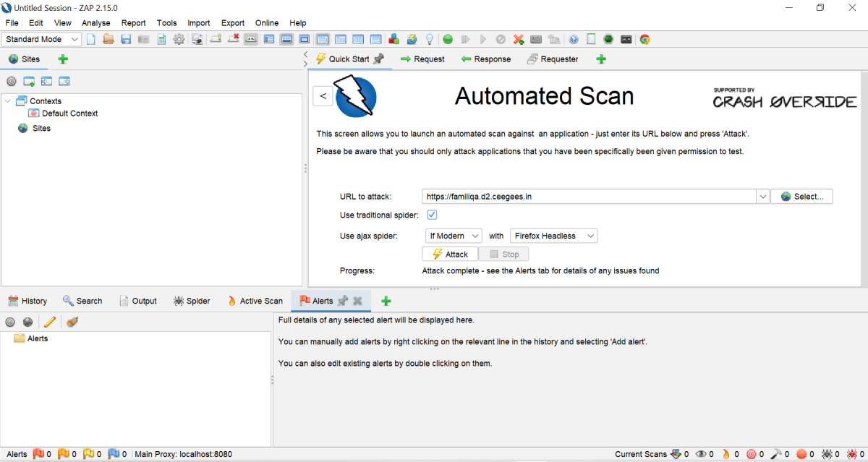The width and height of the screenshot is (868, 462).
Task: Toggle the Show all tabs toolbar icon
Action: (215, 39)
